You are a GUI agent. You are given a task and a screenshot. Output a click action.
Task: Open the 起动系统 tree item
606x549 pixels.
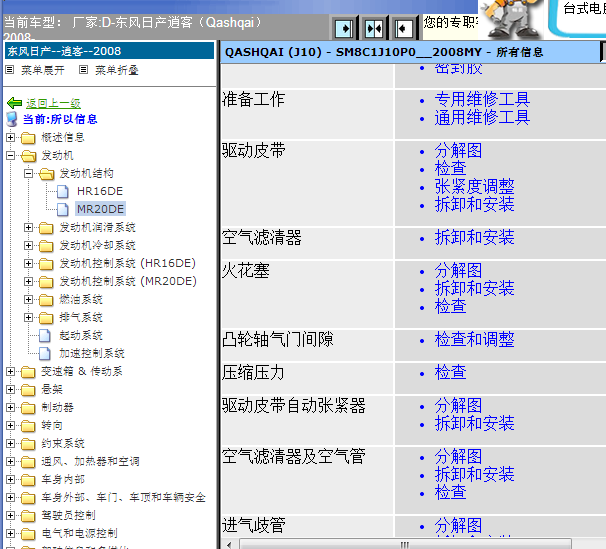(x=81, y=335)
